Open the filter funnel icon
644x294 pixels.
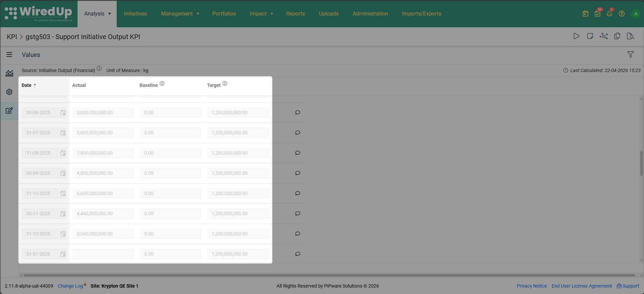click(x=631, y=55)
